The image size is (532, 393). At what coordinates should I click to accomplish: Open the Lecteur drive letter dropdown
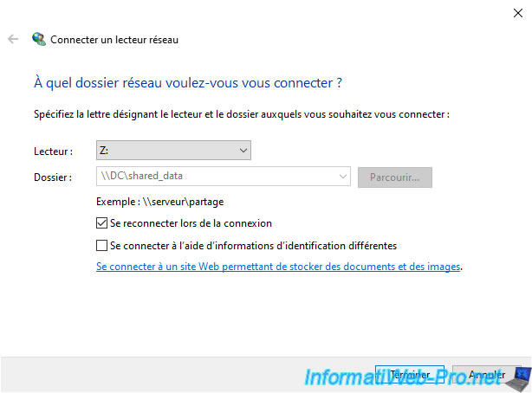click(173, 151)
